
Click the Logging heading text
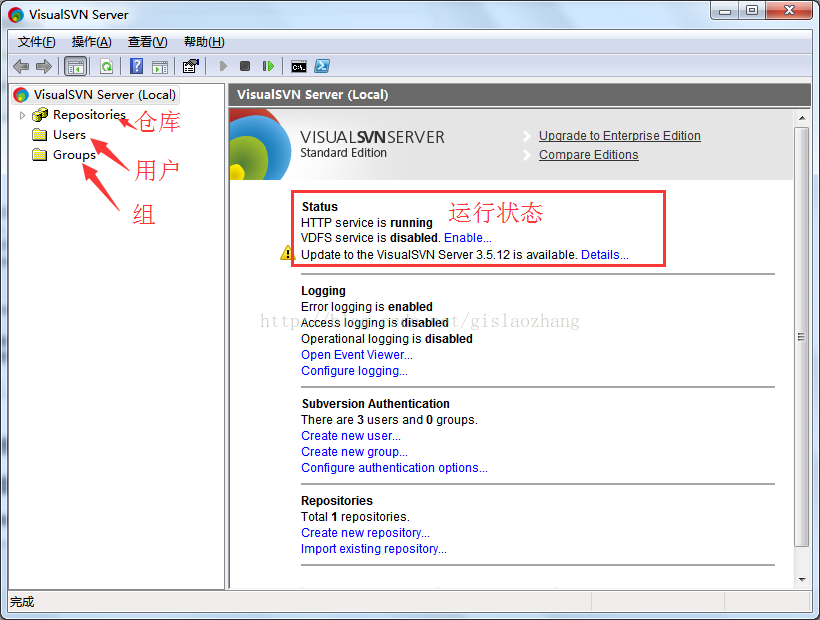point(323,291)
